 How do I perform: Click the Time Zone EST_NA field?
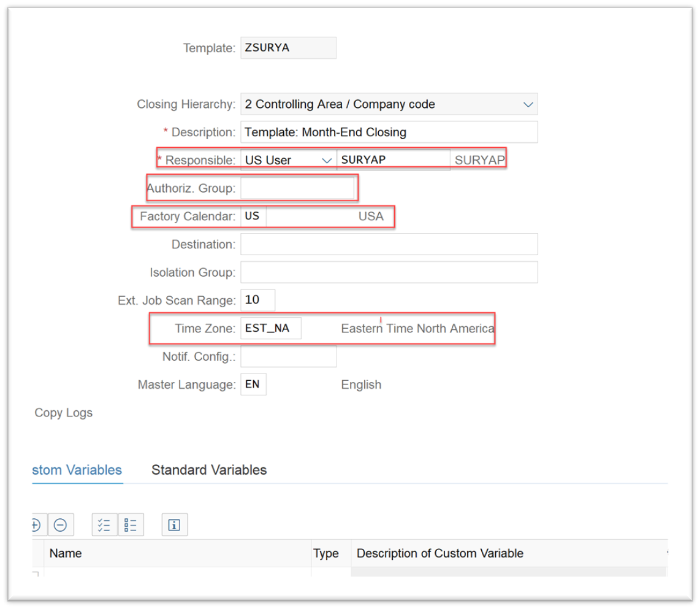270,328
